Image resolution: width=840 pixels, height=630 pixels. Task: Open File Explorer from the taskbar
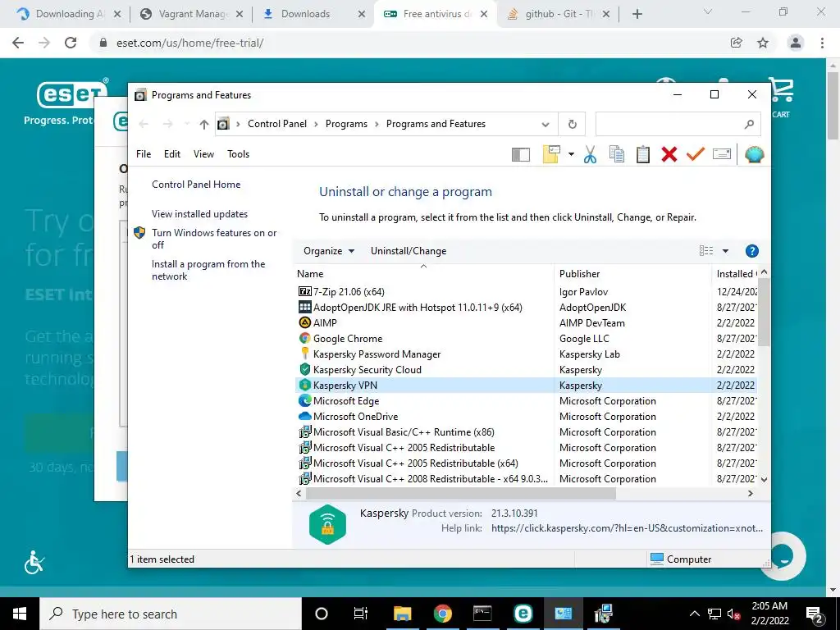click(x=402, y=614)
